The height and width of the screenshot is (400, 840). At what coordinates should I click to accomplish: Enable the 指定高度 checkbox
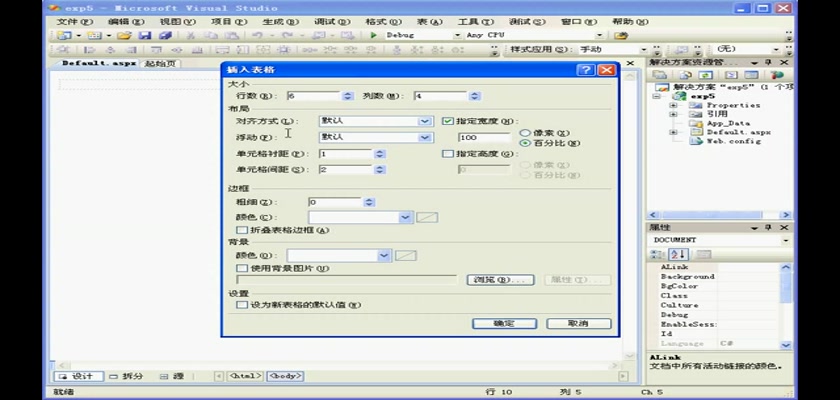pyautogui.click(x=448, y=154)
